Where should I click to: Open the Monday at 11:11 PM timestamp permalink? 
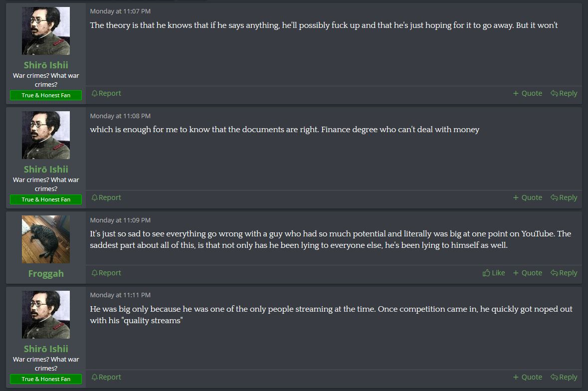pyautogui.click(x=120, y=295)
